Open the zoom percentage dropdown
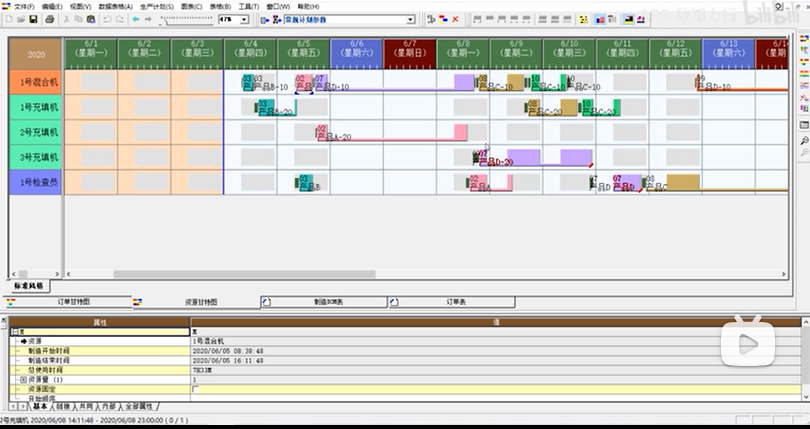Screen dimensions: 810x429 click(x=244, y=19)
